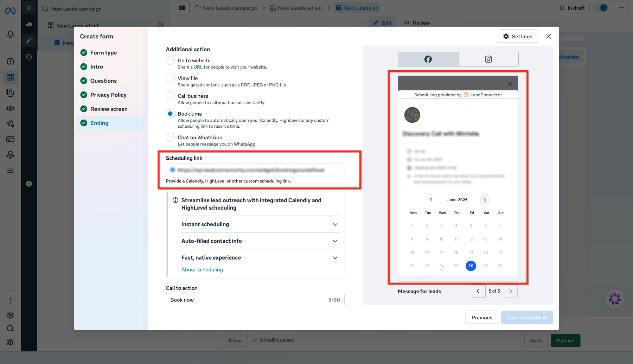Click the Meta AI assistant bubble
The width and height of the screenshot is (633, 364).
point(615,299)
